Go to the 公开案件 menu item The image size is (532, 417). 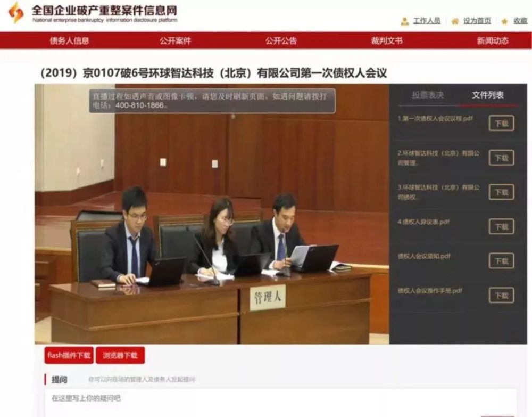(176, 41)
